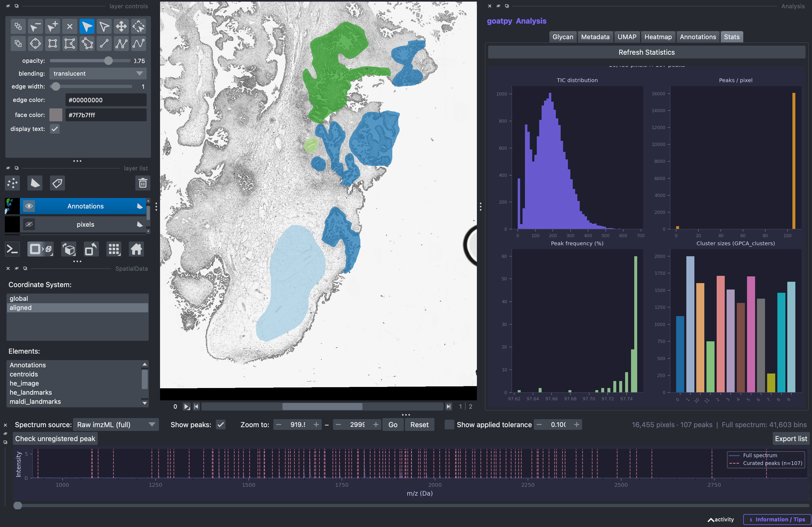Toggle grid view mode
Viewport: 812px width, 527px height.
pyautogui.click(x=114, y=249)
